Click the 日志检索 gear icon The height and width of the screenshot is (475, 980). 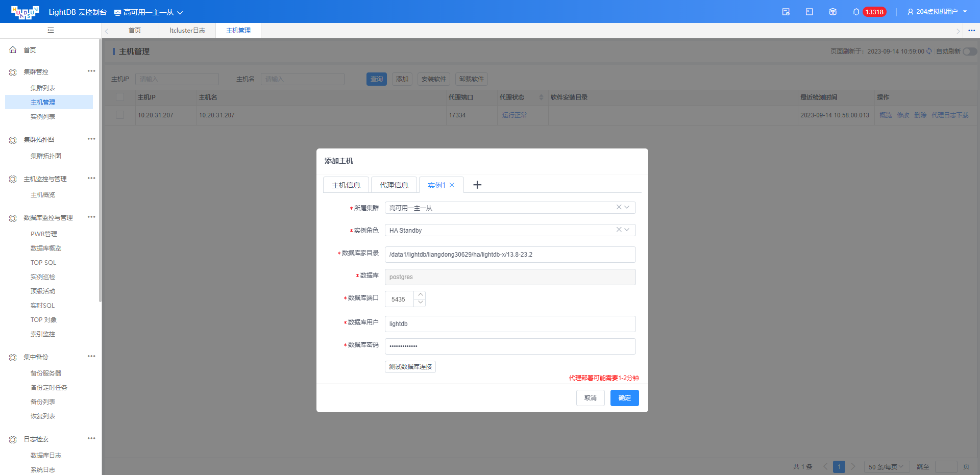(x=13, y=439)
